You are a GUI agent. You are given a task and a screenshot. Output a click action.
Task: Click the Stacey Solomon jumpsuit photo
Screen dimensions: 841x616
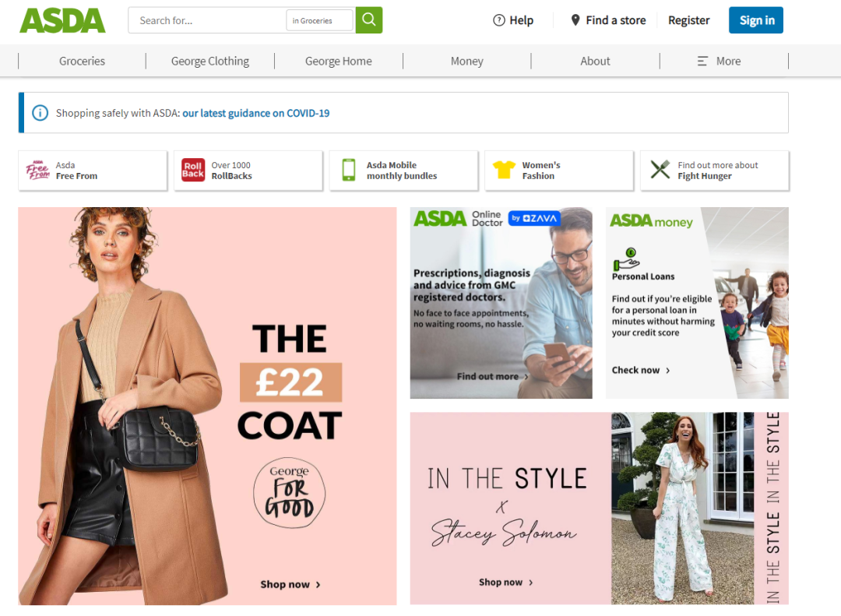tap(681, 509)
